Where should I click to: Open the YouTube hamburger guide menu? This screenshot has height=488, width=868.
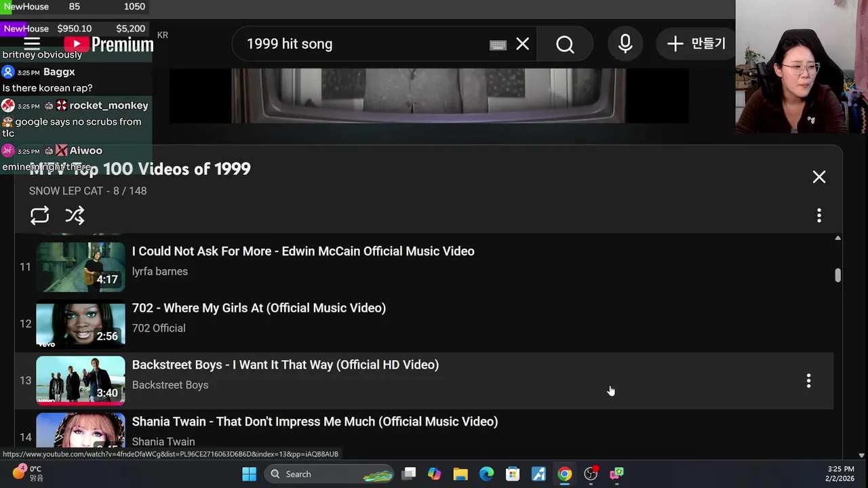pyautogui.click(x=32, y=44)
